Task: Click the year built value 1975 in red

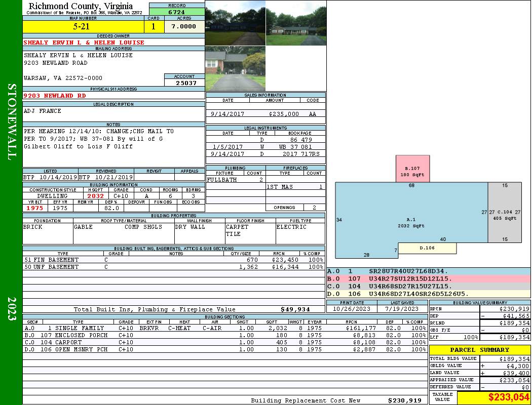Action: point(35,208)
